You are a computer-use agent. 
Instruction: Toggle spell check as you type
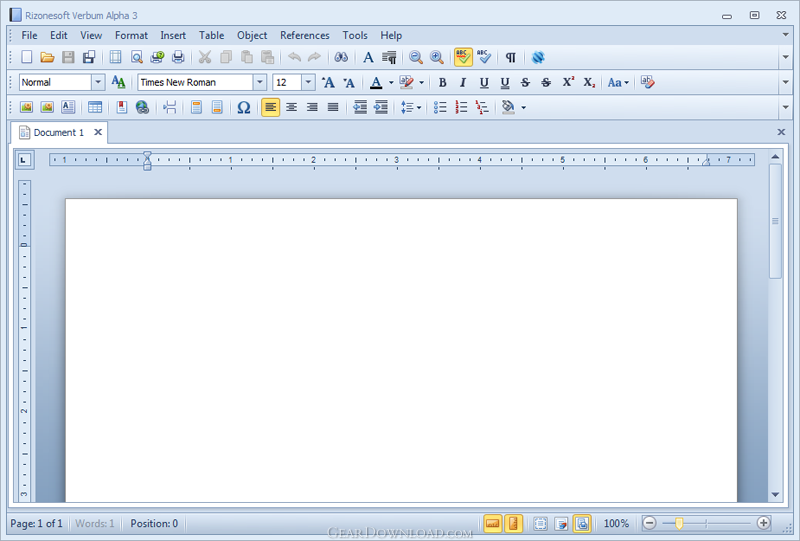click(x=463, y=57)
